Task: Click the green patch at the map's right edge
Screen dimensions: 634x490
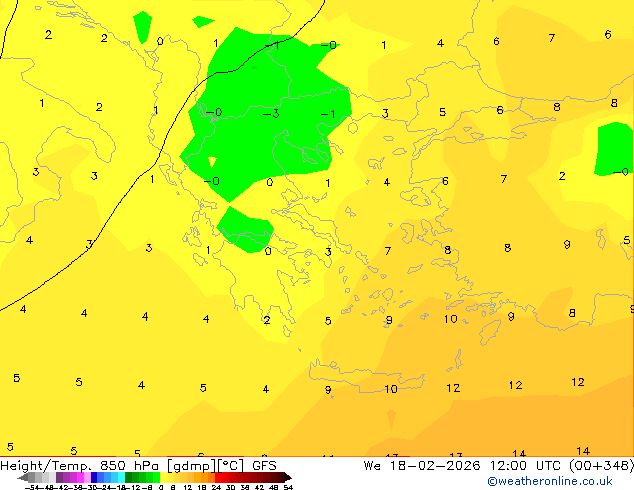Action: (x=613, y=149)
